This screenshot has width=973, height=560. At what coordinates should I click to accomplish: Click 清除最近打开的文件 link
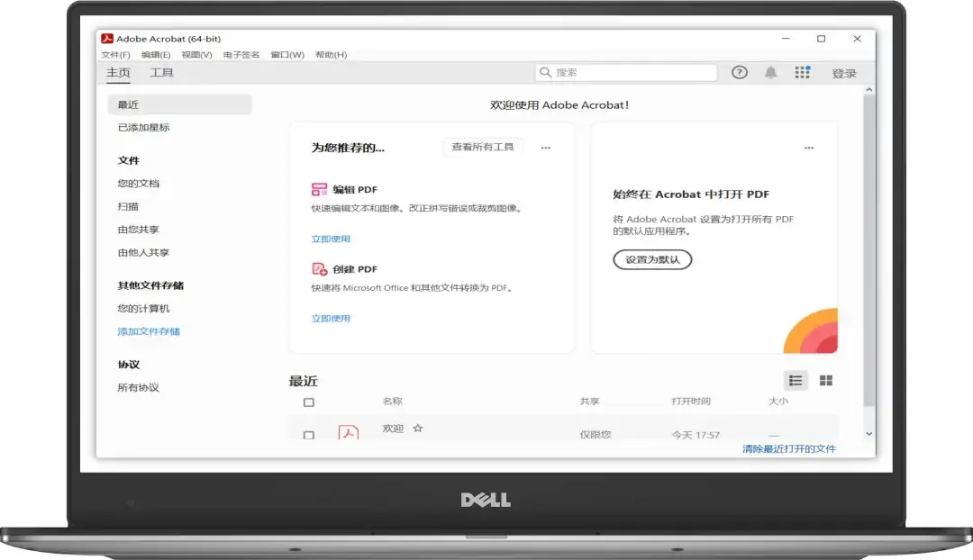pyautogui.click(x=789, y=448)
